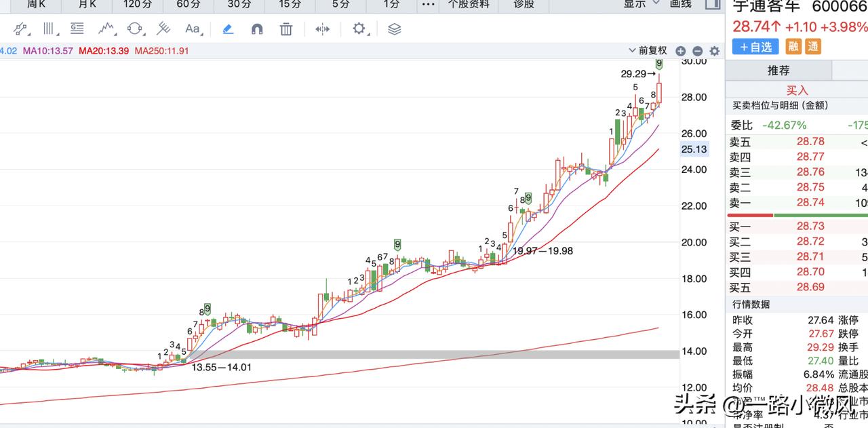Expand the 前复权 adjustment dropdown
The width and height of the screenshot is (868, 428).
649,50
